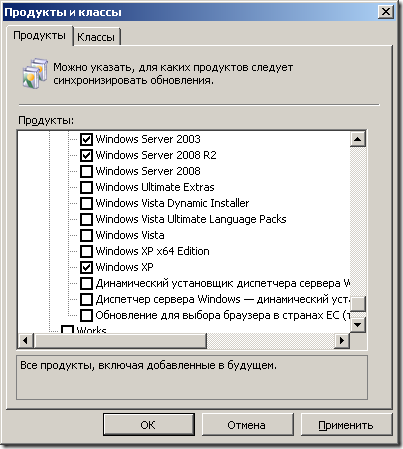Select the Windows Server 2008 R2 label

156,155
